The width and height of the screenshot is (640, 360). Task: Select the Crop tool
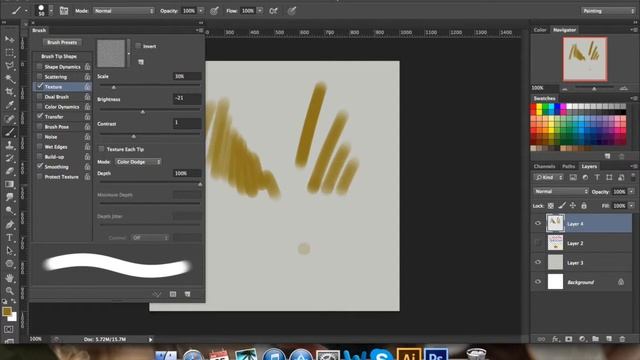[9, 91]
